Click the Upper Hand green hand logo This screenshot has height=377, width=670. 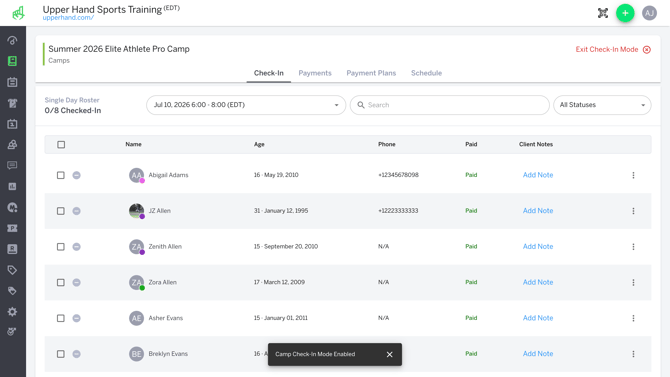tap(18, 13)
